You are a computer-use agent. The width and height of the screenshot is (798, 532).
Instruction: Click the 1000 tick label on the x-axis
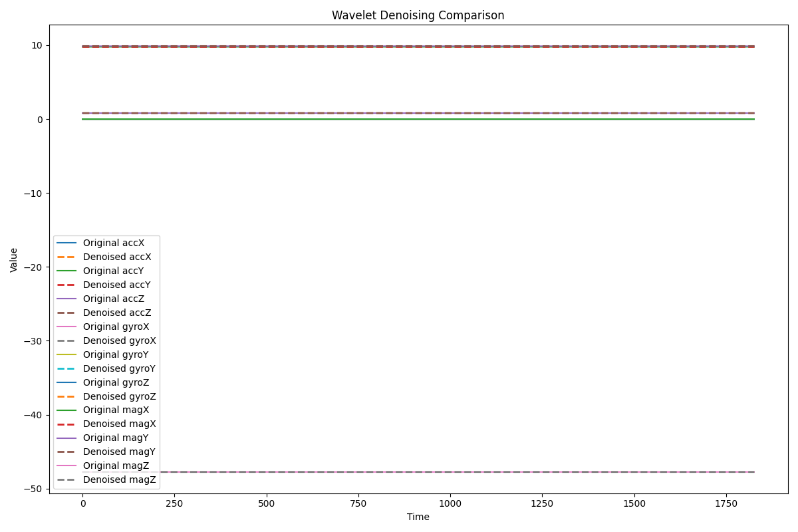pos(450,504)
